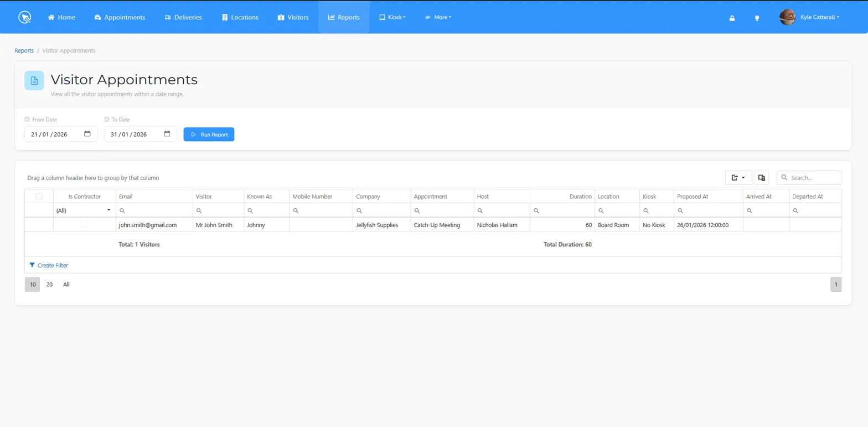This screenshot has width=868, height=427.
Task: Click the lightbulb icon in the top bar
Action: 757,18
